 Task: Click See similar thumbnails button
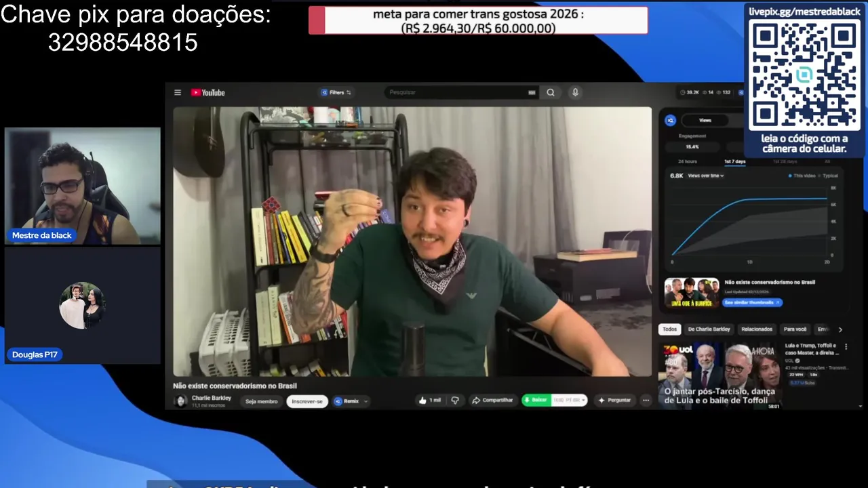pyautogui.click(x=753, y=302)
